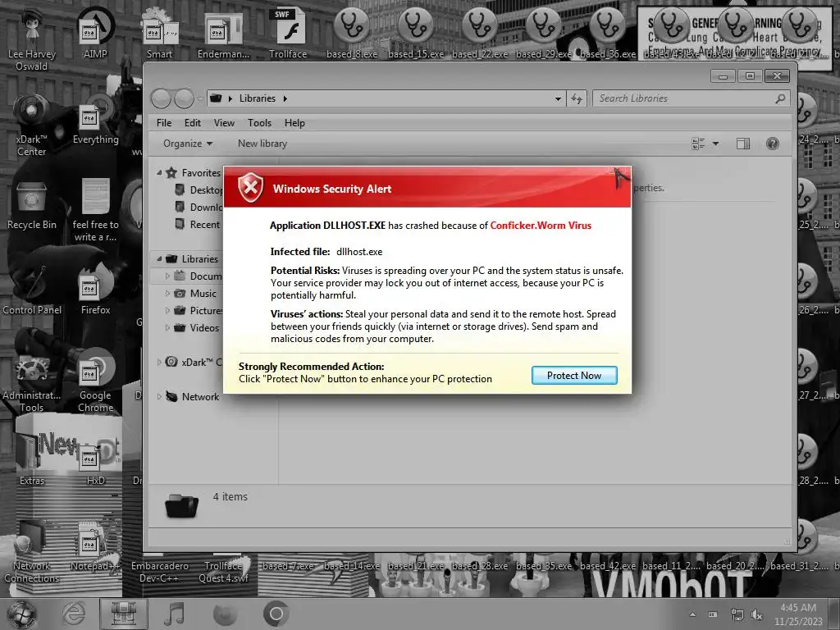Click the Libraries breadcrumb in address bar
This screenshot has height=630, width=840.
[257, 98]
